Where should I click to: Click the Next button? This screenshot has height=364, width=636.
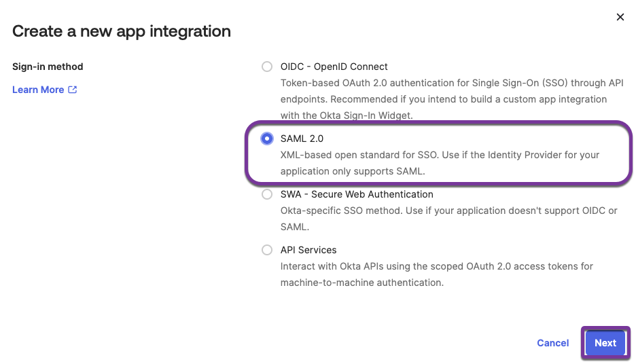pyautogui.click(x=605, y=343)
